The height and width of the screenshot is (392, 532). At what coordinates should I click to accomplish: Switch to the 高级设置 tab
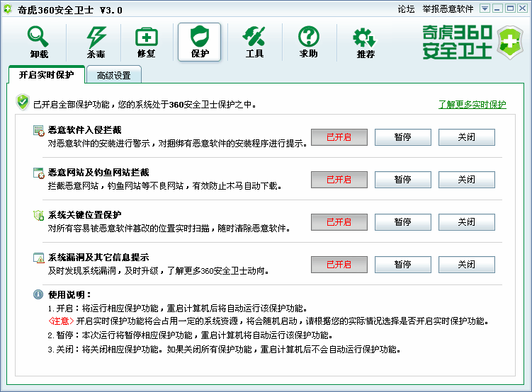point(113,75)
